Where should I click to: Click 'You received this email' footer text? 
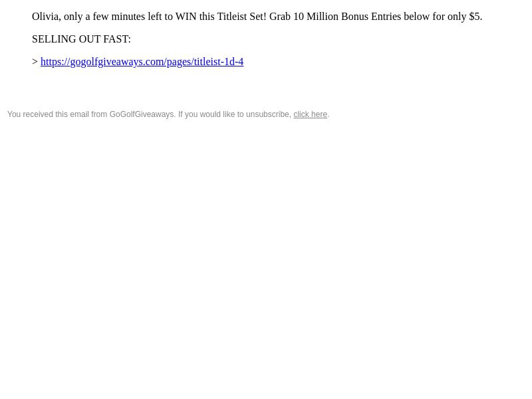(x=48, y=114)
